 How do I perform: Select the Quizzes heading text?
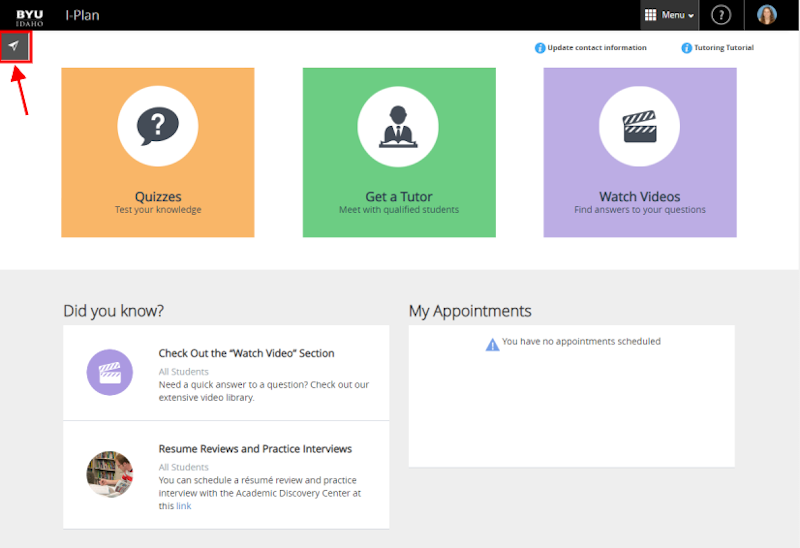158,197
